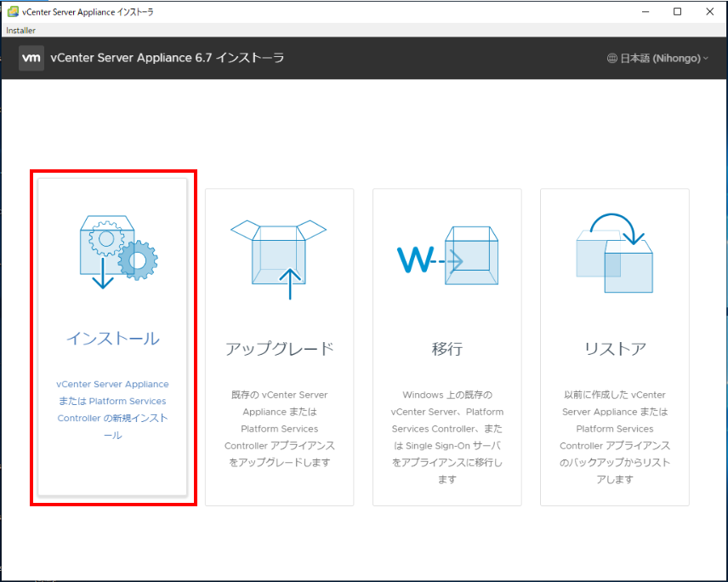Select the アップグレード heading
The image size is (728, 582).
point(280,348)
